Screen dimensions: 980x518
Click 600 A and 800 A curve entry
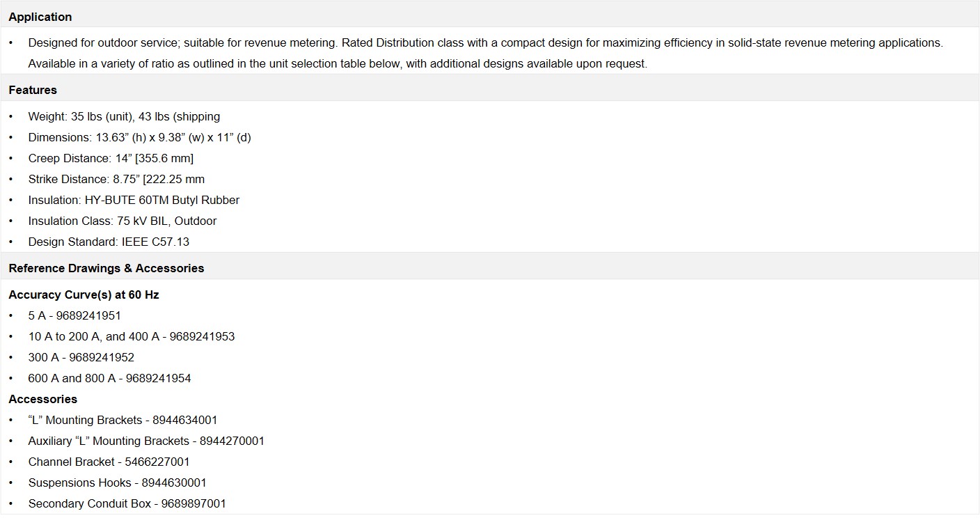click(x=109, y=378)
